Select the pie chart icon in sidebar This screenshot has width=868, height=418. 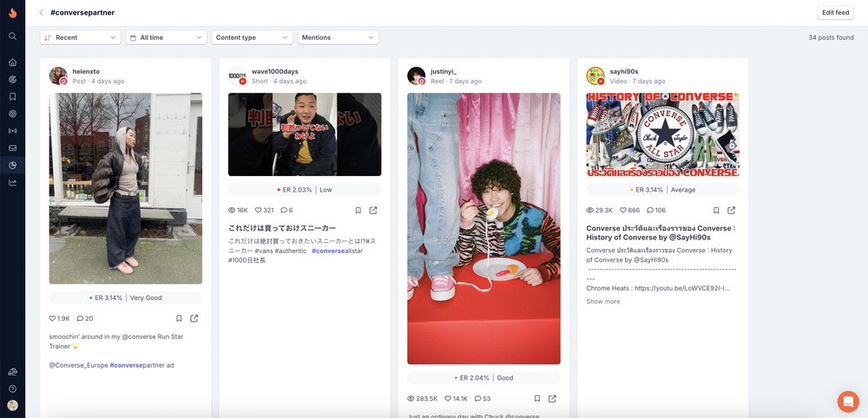tap(13, 166)
